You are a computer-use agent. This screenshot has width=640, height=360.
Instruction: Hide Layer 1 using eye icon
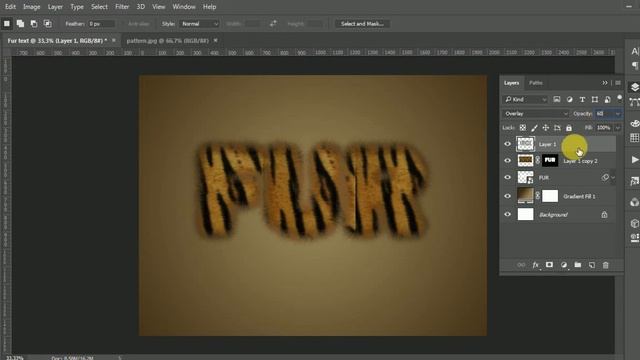click(507, 144)
